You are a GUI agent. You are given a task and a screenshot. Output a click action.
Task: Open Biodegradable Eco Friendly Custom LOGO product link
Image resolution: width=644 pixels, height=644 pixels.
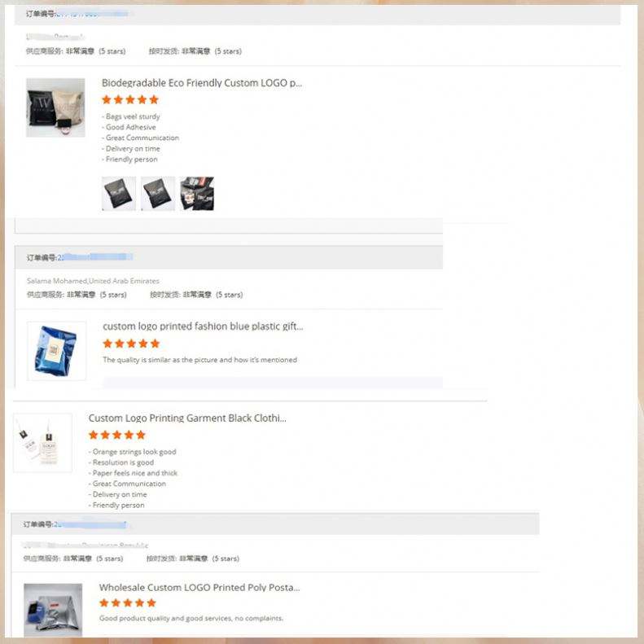pos(202,83)
